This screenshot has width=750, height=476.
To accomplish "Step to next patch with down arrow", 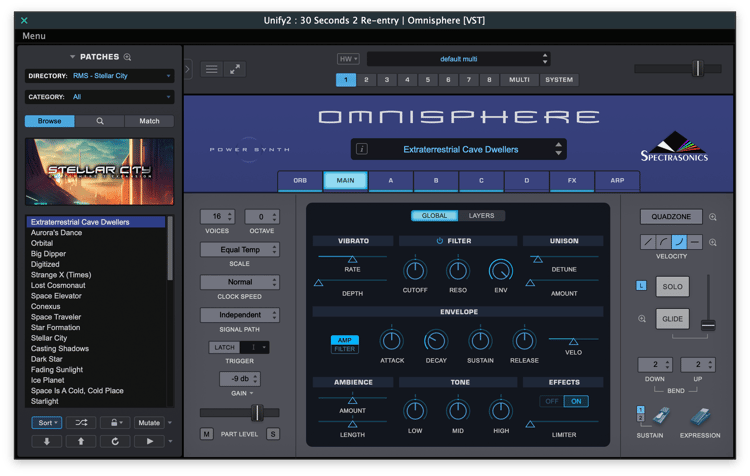I will pyautogui.click(x=46, y=441).
